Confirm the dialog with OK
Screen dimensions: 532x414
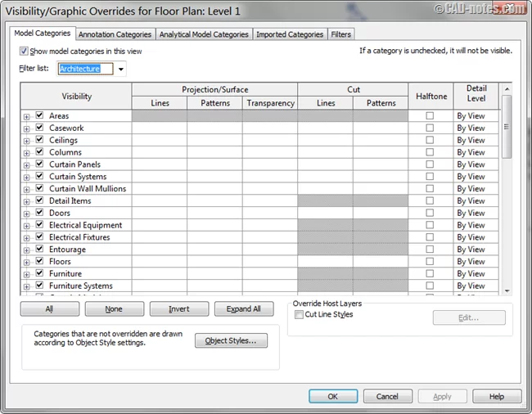click(333, 396)
